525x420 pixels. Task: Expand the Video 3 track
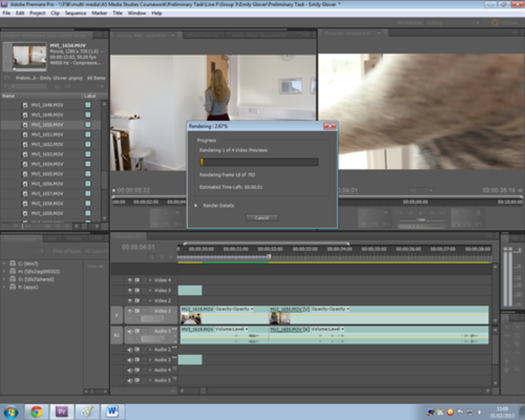click(x=150, y=290)
